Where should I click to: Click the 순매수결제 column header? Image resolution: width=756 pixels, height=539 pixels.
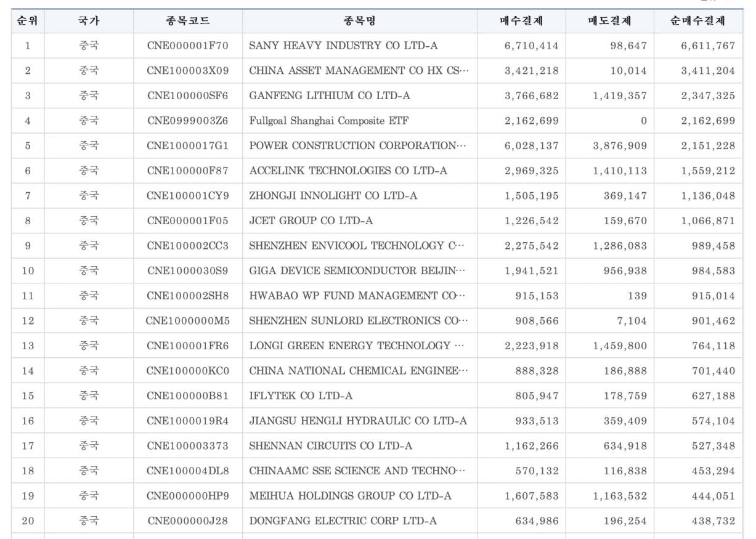click(697, 22)
